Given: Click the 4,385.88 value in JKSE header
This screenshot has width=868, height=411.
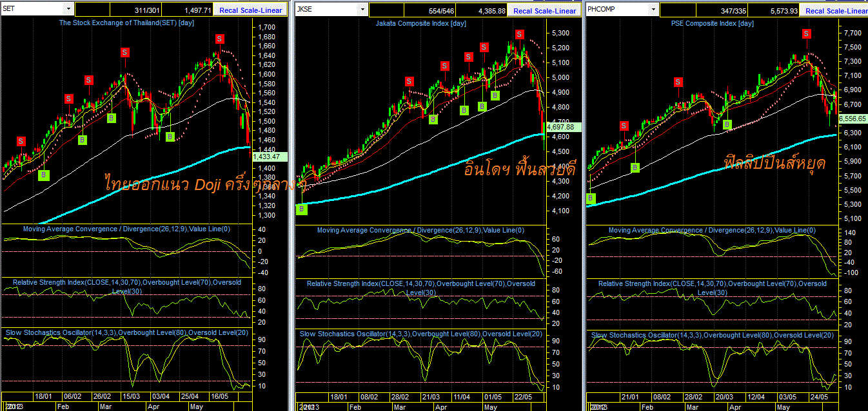Looking at the screenshot, I should click(493, 11).
